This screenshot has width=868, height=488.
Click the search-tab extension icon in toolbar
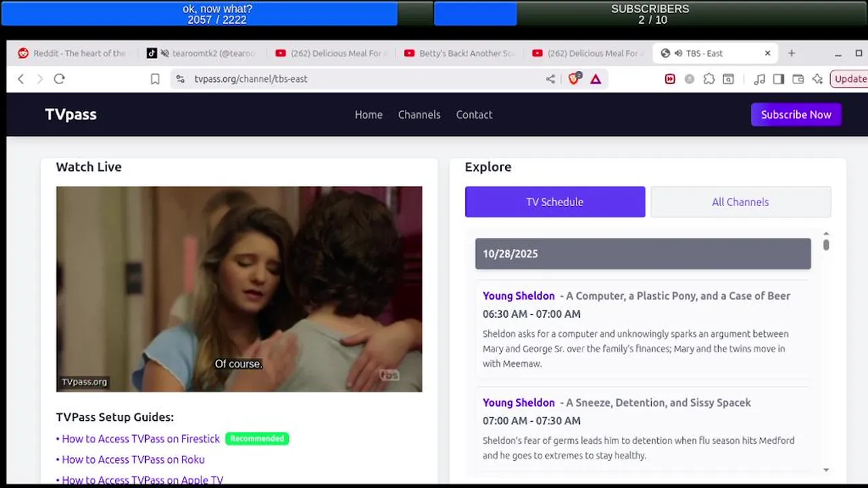tap(728, 79)
